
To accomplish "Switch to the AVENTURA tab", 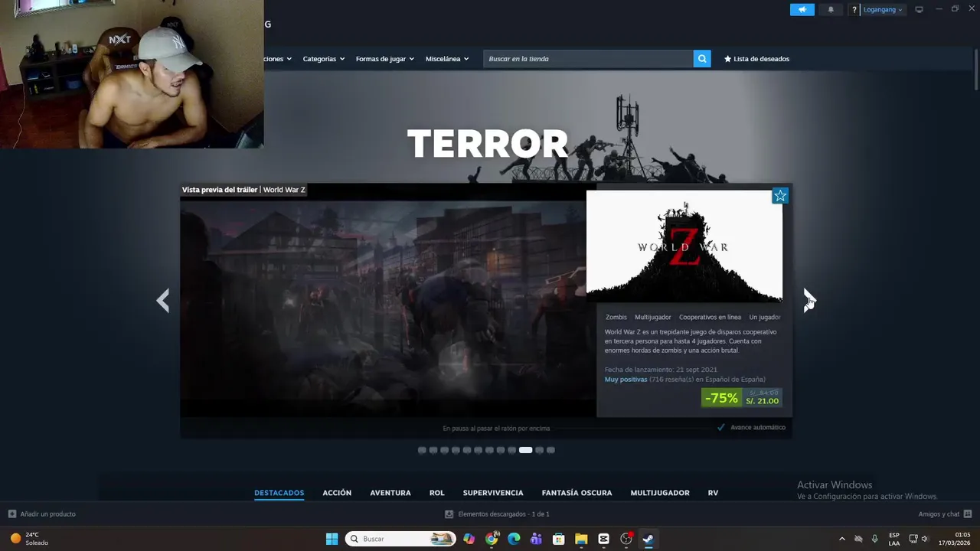I will pos(390,493).
